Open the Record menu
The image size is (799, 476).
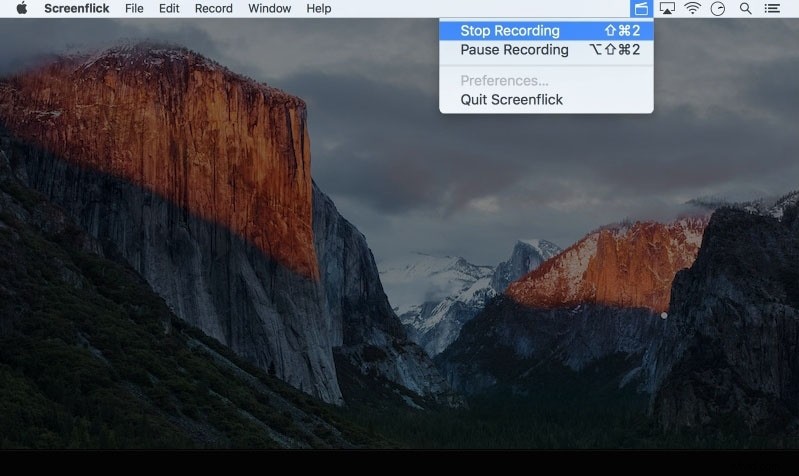click(214, 8)
